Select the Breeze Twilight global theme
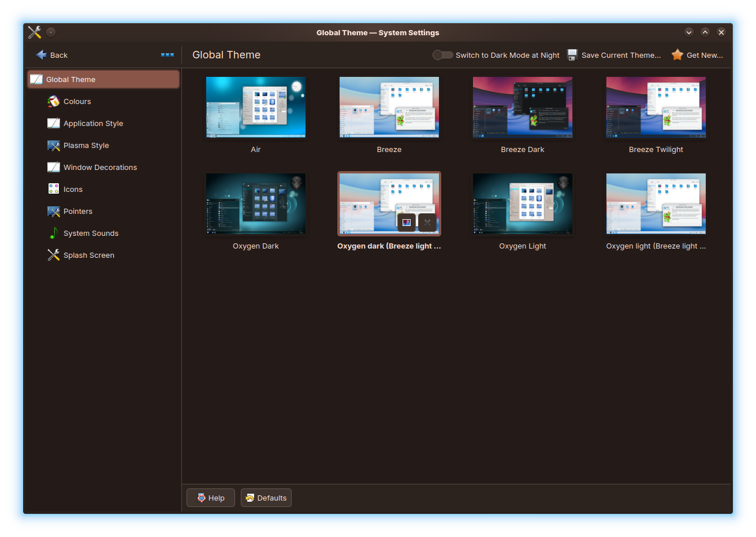 click(x=656, y=108)
